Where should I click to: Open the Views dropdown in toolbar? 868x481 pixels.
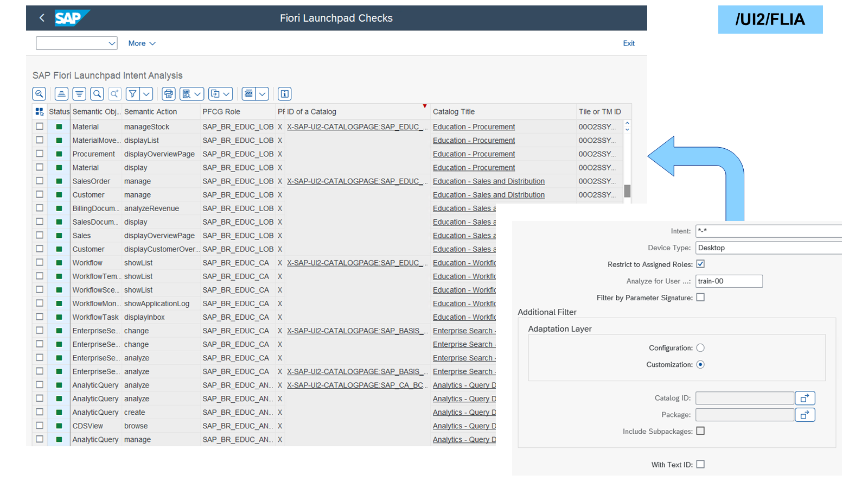pos(192,94)
